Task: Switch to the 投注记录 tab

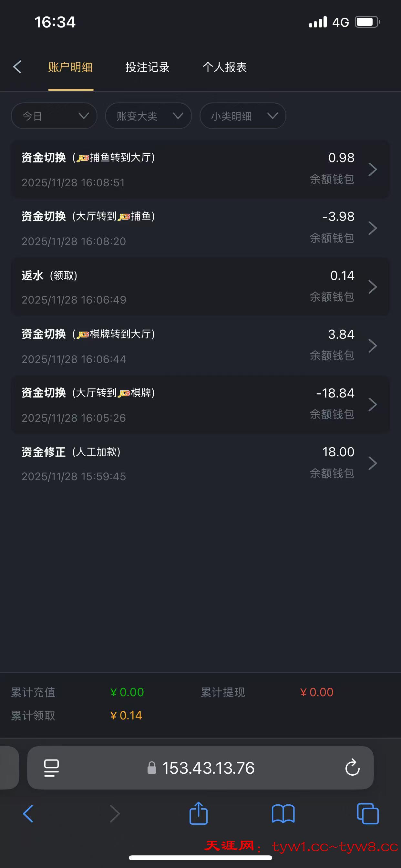Action: point(147,67)
